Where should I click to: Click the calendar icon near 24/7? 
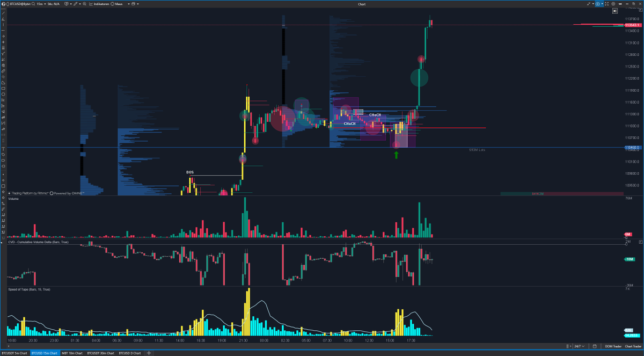click(x=595, y=346)
